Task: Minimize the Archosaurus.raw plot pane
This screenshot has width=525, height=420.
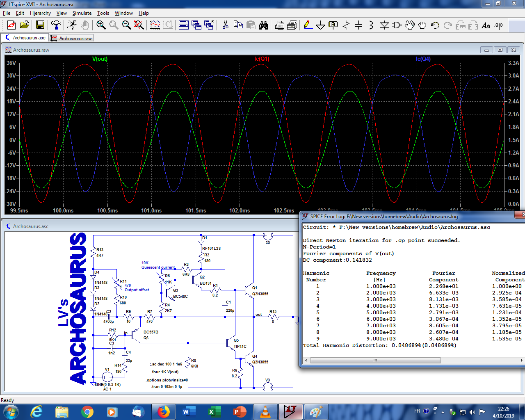Action: [x=486, y=50]
